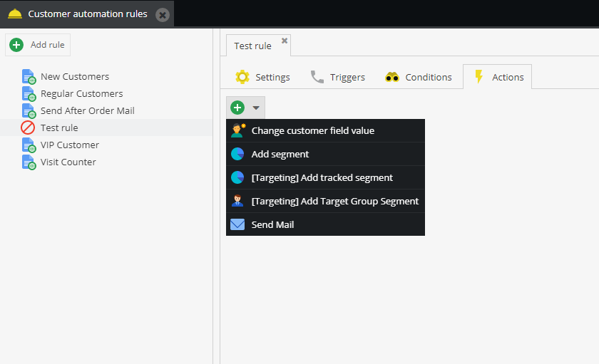This screenshot has width=599, height=364.
Task: Click the gear icon on the Settings tab
Action: pyautogui.click(x=242, y=77)
